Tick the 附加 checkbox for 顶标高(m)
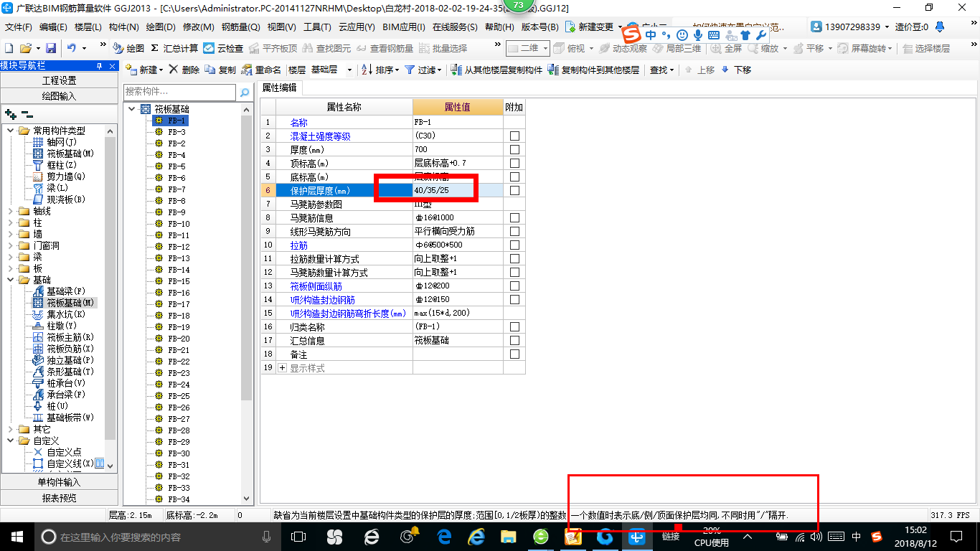 [514, 163]
